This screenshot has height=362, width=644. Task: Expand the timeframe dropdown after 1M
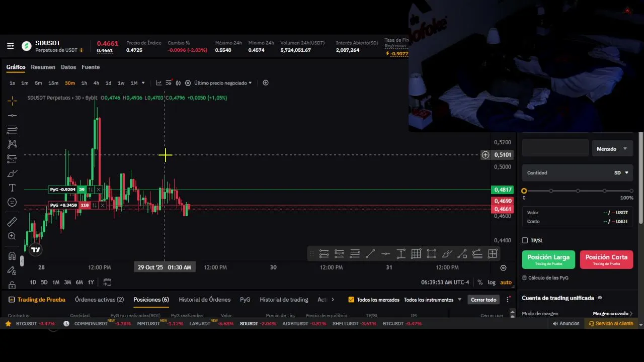pos(143,83)
